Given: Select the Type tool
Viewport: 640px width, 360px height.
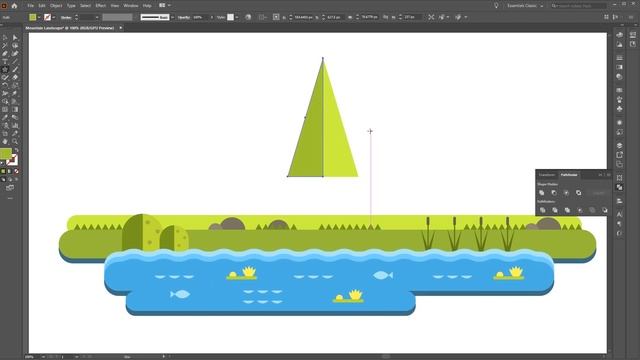Looking at the screenshot, I should click(5, 62).
